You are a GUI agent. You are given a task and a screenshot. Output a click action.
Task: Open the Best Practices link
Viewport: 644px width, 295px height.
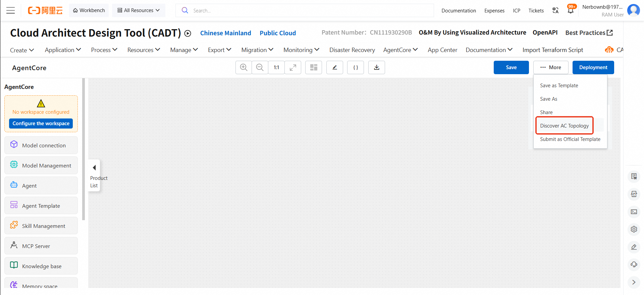[x=589, y=33]
